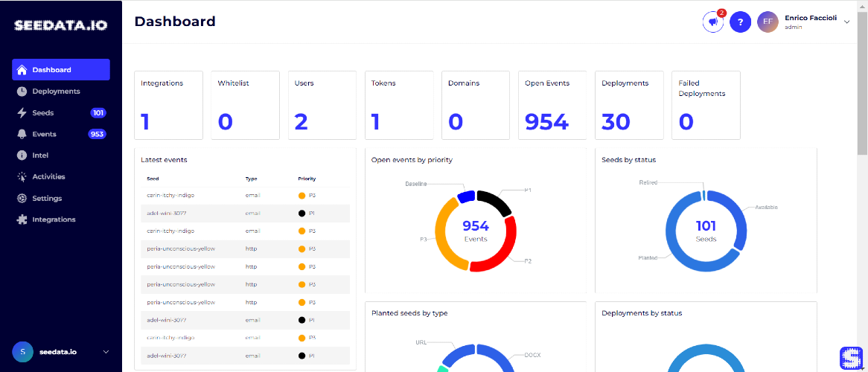Click the 954 Events center of donut
The height and width of the screenshot is (372, 868).
point(476,231)
